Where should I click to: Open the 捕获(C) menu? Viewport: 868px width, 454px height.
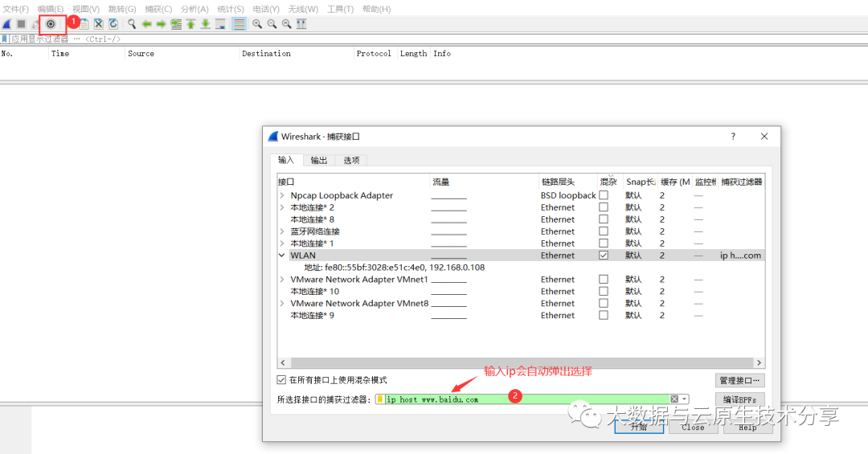pyautogui.click(x=158, y=9)
